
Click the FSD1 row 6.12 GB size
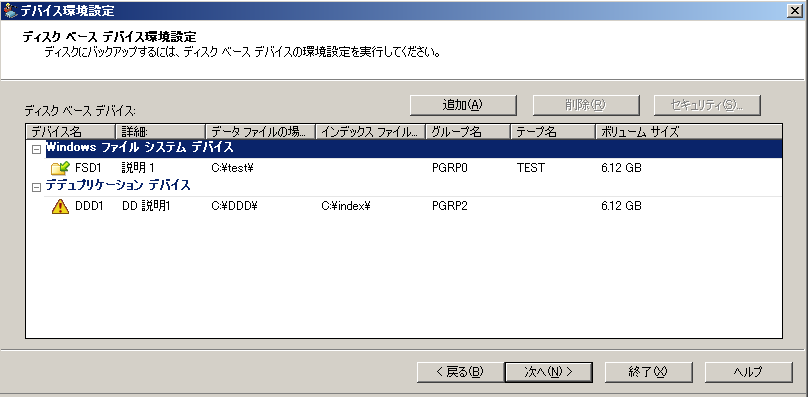(621, 168)
